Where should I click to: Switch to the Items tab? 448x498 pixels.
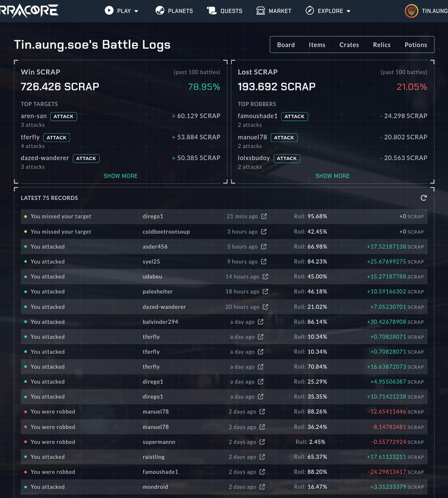click(x=317, y=45)
